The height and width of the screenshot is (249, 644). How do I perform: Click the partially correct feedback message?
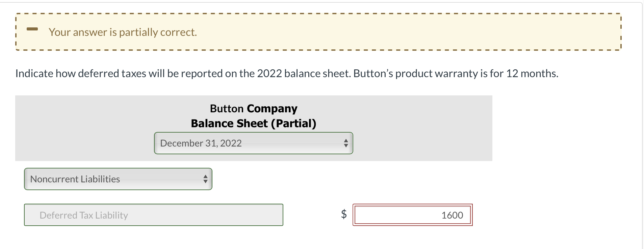[123, 32]
